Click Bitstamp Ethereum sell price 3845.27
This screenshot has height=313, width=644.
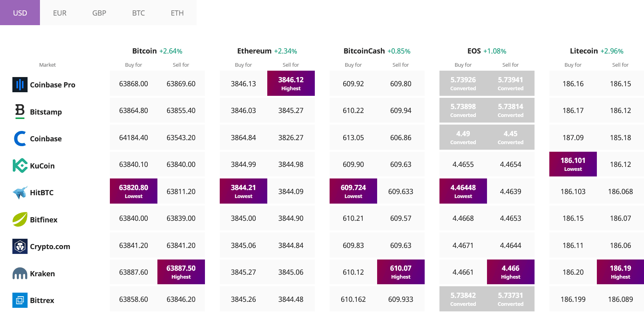click(291, 110)
